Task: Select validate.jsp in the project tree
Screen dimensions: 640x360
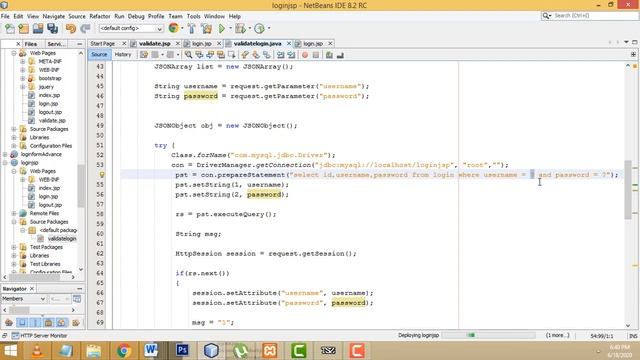Action: coord(52,120)
